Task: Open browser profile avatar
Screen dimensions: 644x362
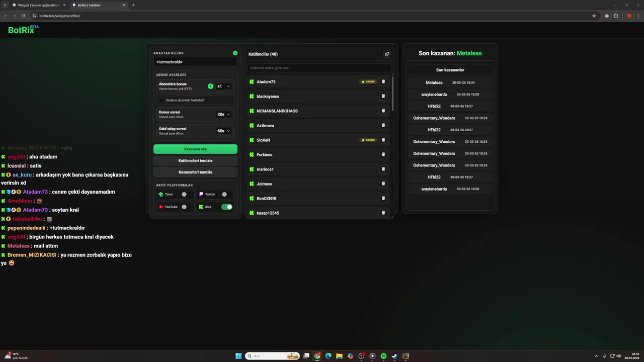Action: pos(629,16)
